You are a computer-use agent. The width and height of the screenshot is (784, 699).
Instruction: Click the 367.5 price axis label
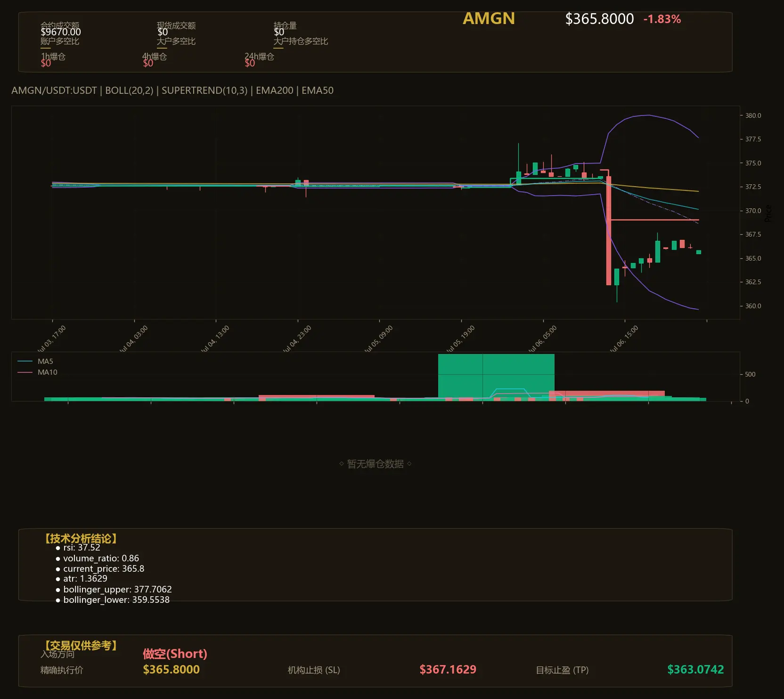tap(753, 234)
